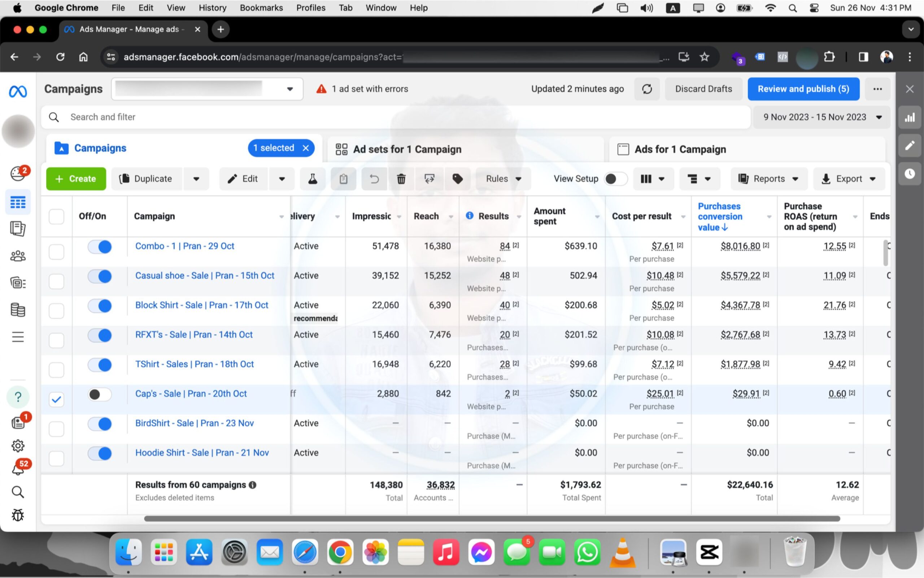Screen dimensions: 924x578
Task: Open the Columns layout dropdown
Action: click(653, 179)
